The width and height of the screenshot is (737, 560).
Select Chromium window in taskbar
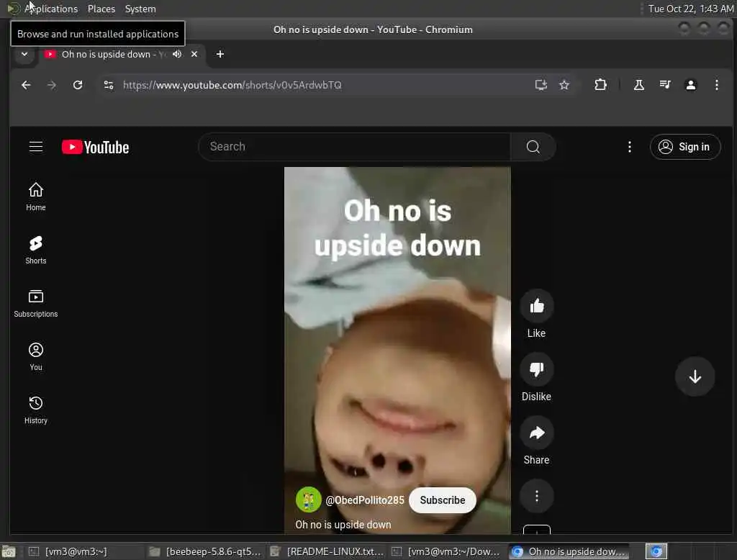pos(569,551)
